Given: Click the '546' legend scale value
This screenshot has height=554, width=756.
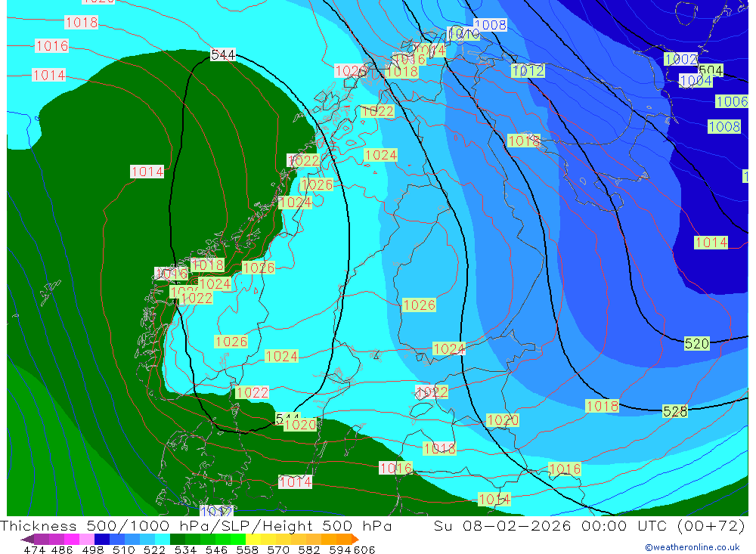Looking at the screenshot, I should click(x=216, y=549).
